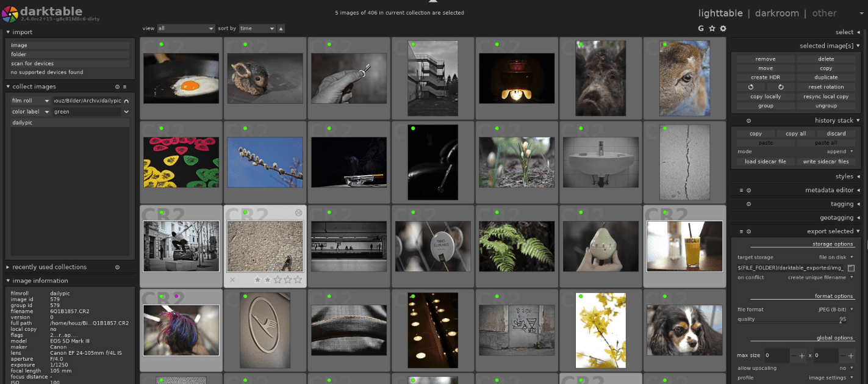
Task: Open the sort by time dropdown
Action: point(256,29)
